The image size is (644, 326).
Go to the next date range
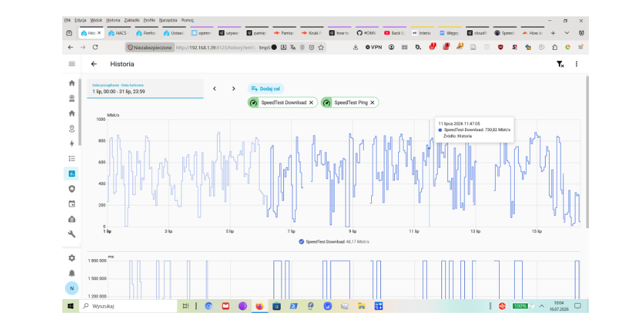pyautogui.click(x=233, y=89)
